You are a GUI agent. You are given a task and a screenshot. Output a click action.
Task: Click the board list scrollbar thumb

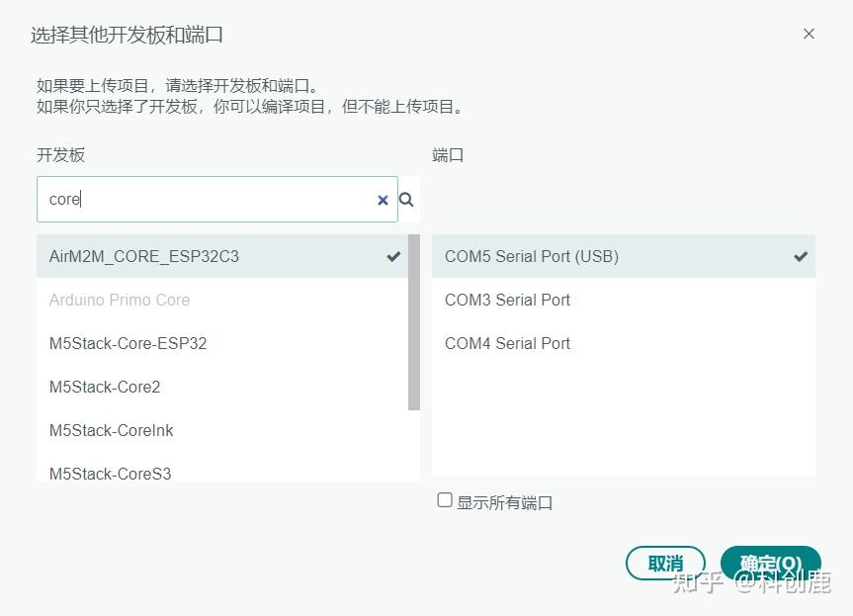point(414,321)
